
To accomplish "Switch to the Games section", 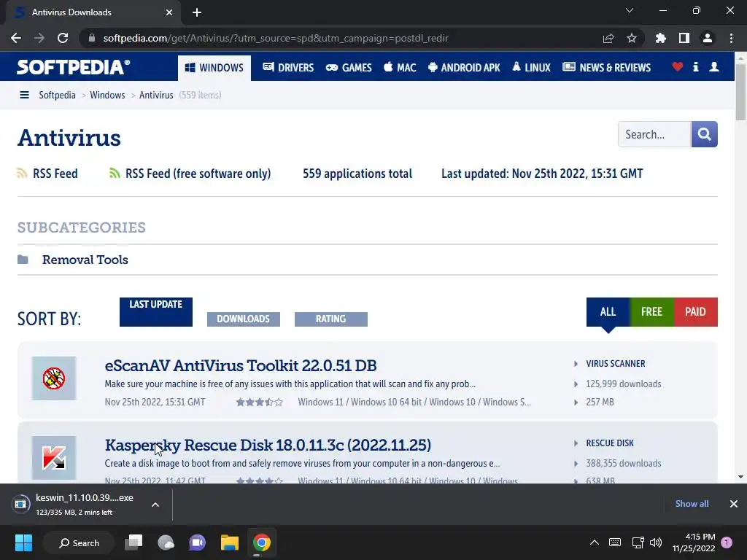I will tap(349, 68).
